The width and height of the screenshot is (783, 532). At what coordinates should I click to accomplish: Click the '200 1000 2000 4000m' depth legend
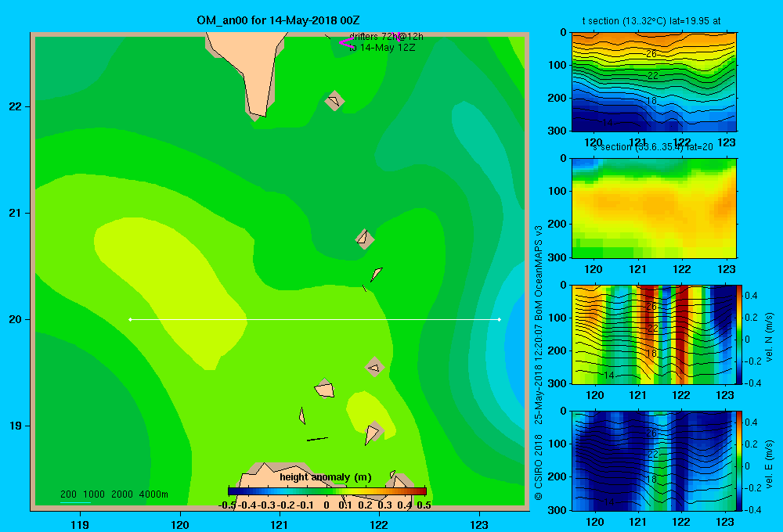[114, 494]
